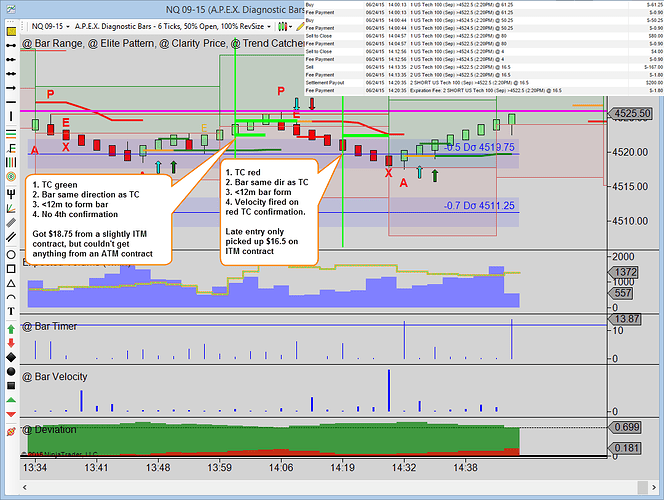Click the 'TC red' annotation note
This screenshot has width=664, height=500.
click(x=269, y=212)
